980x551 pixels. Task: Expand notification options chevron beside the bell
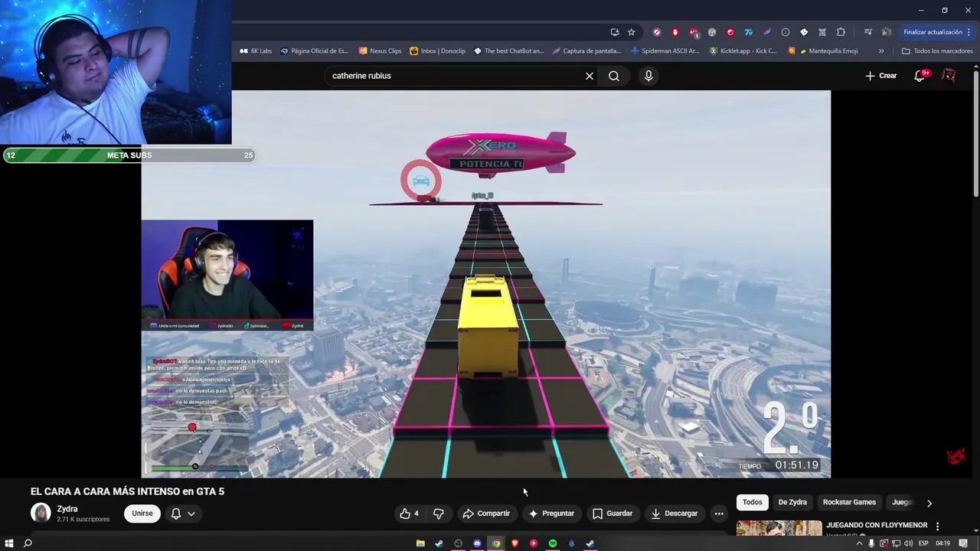click(x=191, y=514)
